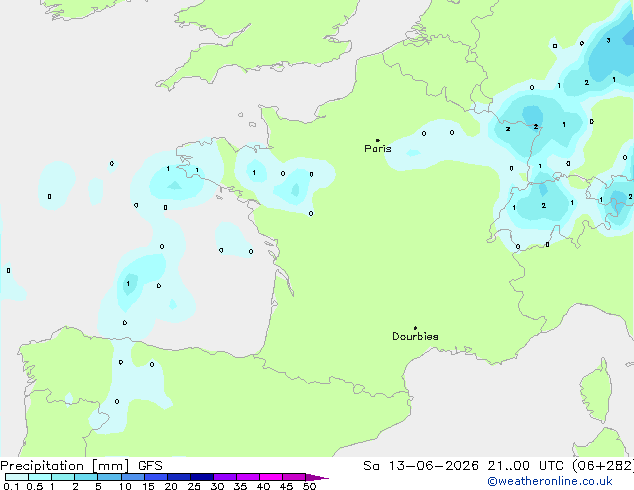Pick the 10 mm blue legend swatch
Viewport: 634px width, 490px height.
pyautogui.click(x=133, y=477)
